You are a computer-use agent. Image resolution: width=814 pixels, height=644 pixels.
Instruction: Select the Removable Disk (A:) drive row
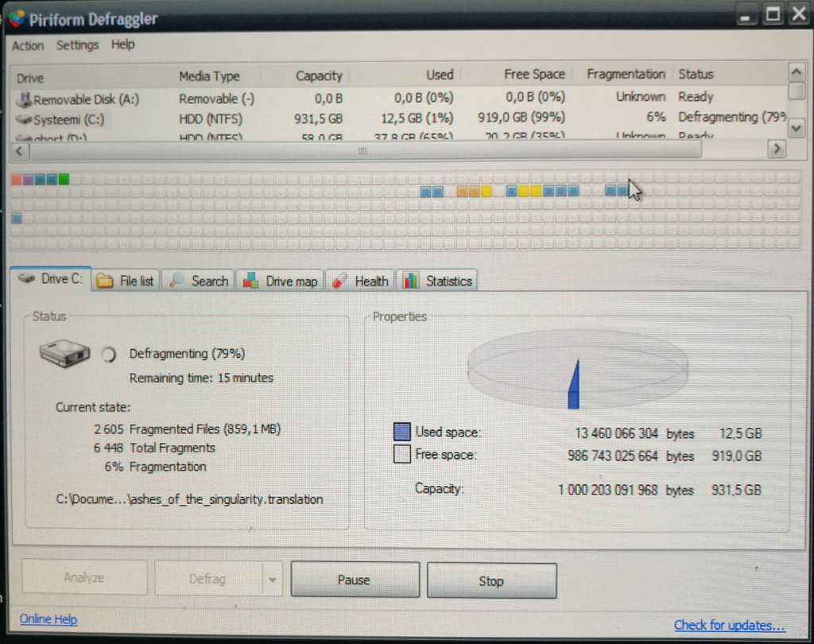[x=399, y=98]
